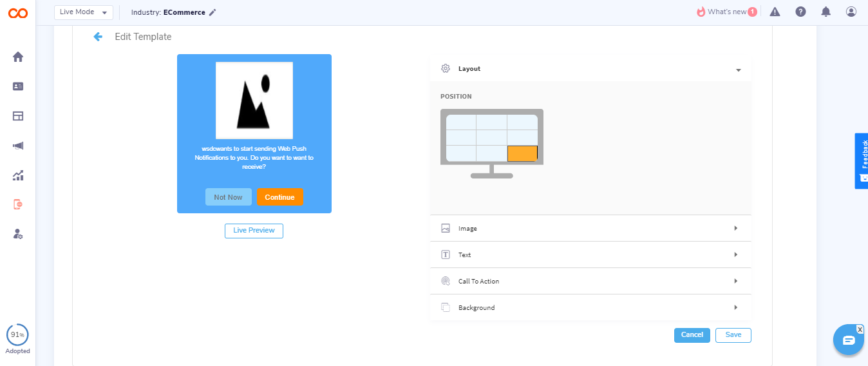Open the Feedback side tab
The width and height of the screenshot is (868, 366).
862,161
